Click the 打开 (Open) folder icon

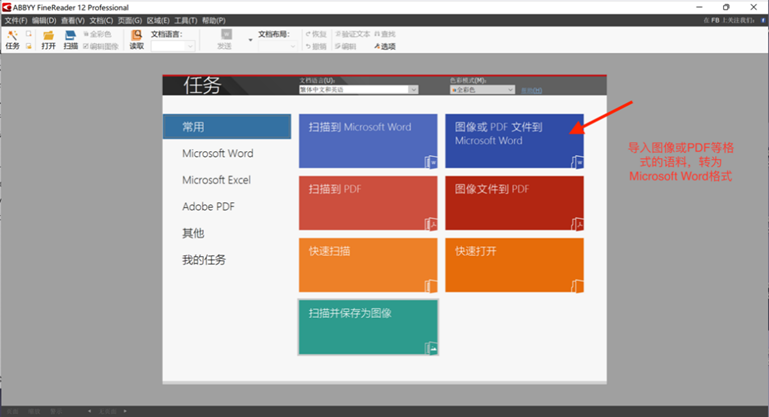[48, 35]
